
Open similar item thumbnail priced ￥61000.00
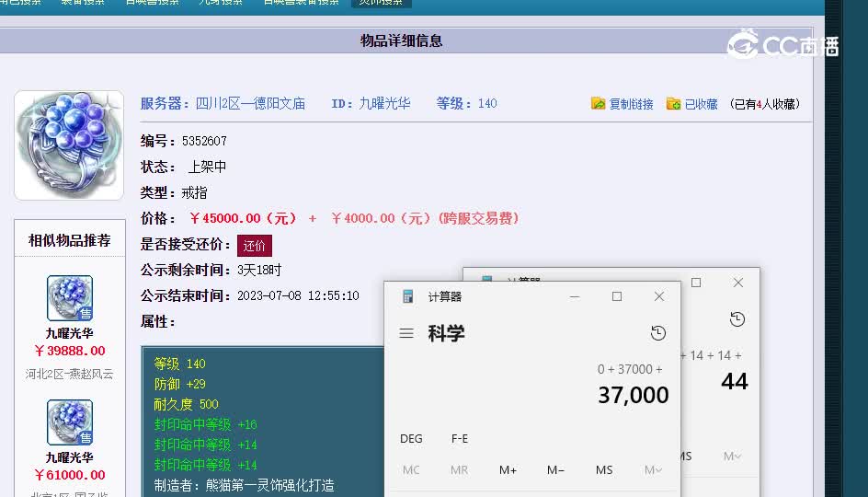point(70,422)
